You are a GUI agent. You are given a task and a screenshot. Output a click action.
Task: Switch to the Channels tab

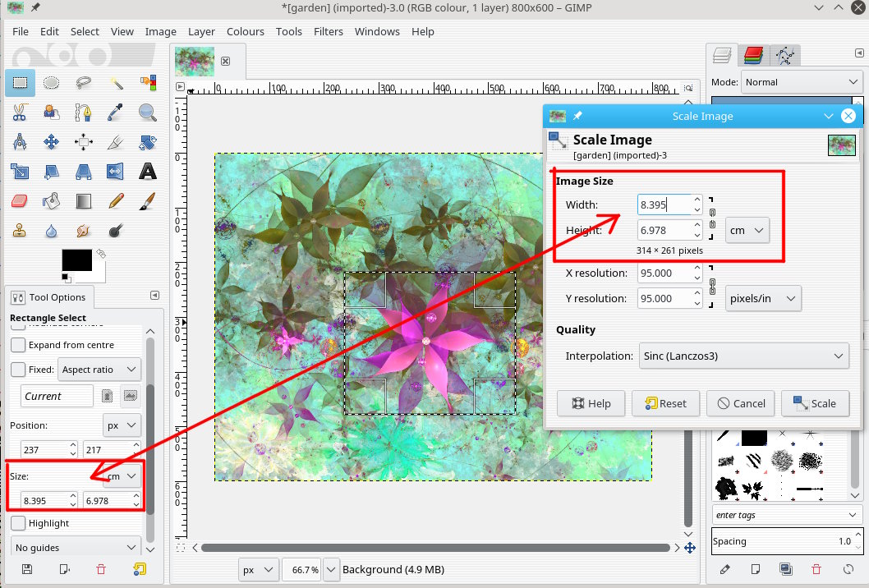754,55
